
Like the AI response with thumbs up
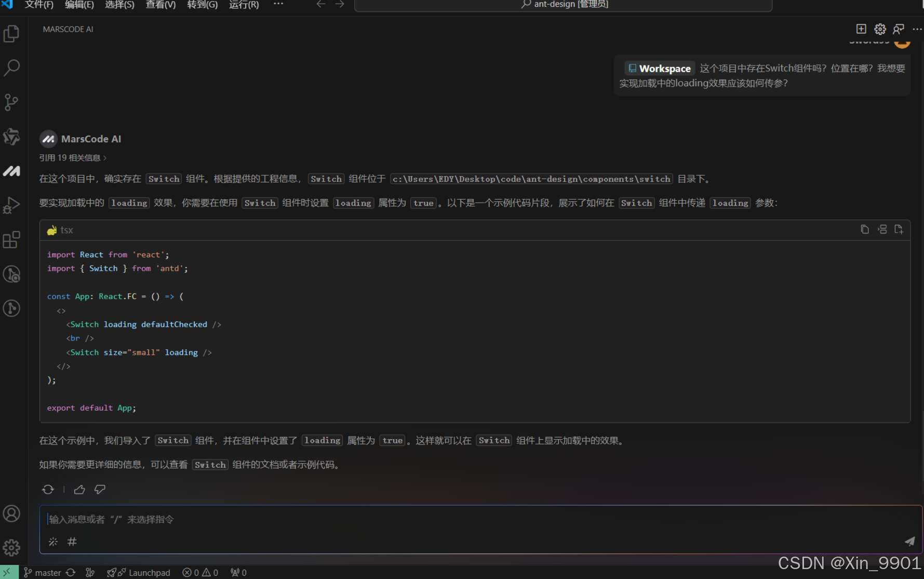(x=79, y=490)
